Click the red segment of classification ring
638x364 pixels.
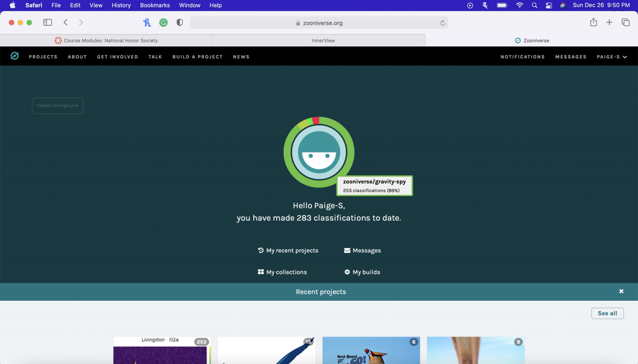pyautogui.click(x=316, y=121)
